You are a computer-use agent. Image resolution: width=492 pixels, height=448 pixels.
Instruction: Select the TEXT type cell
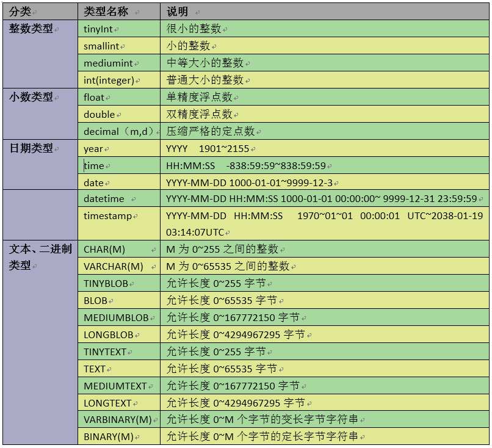tap(119, 369)
